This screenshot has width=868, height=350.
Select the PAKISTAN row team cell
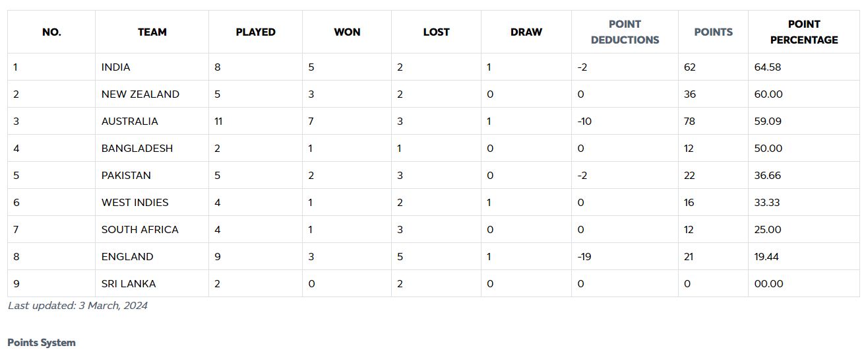point(126,176)
